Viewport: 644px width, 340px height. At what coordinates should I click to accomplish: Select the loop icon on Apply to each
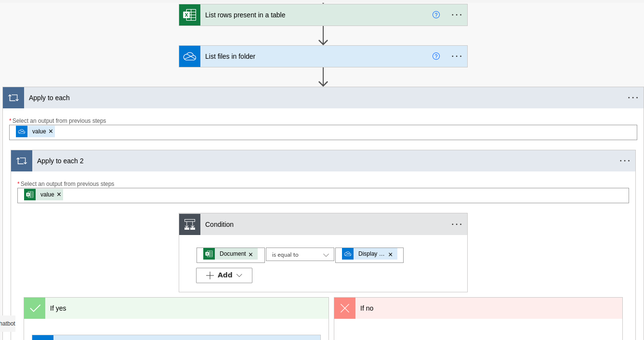[13, 97]
